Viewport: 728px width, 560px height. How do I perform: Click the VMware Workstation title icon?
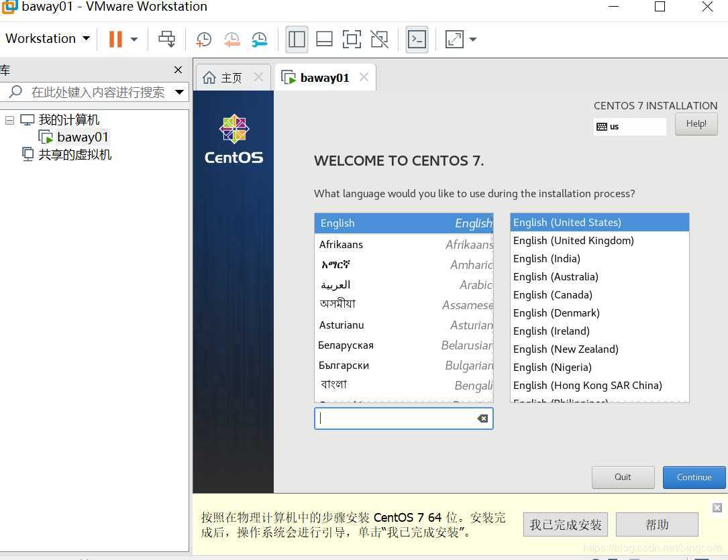[x=9, y=7]
